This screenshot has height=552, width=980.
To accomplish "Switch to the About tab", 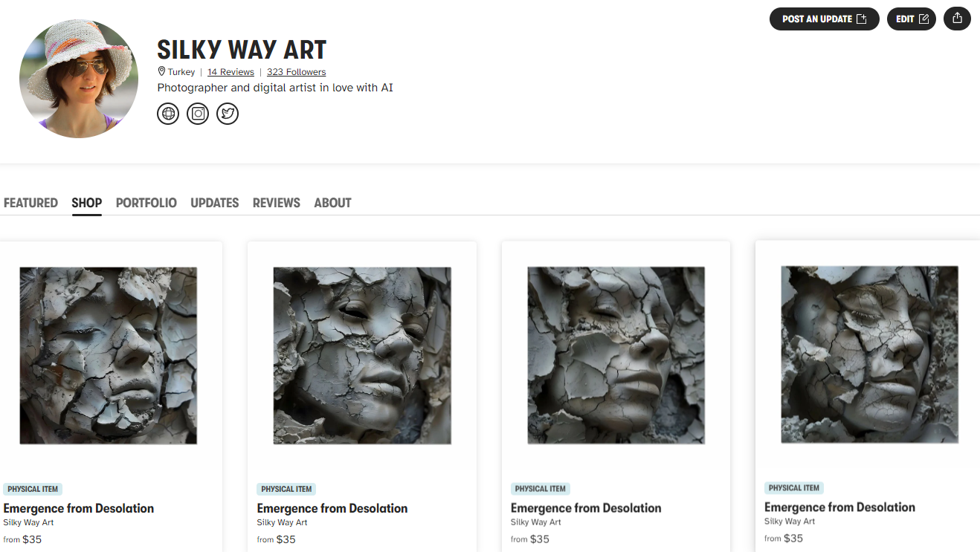I will 332,203.
